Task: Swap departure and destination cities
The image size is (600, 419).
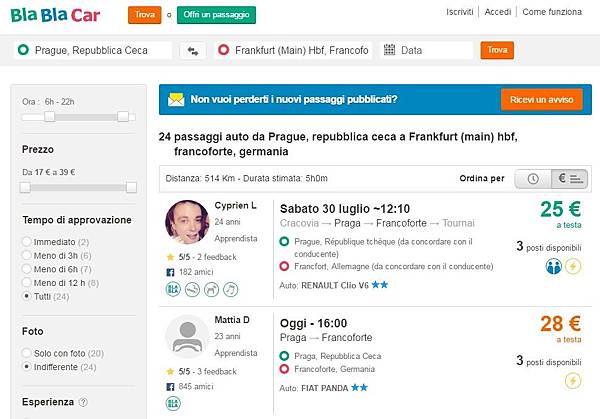Action: click(x=193, y=50)
